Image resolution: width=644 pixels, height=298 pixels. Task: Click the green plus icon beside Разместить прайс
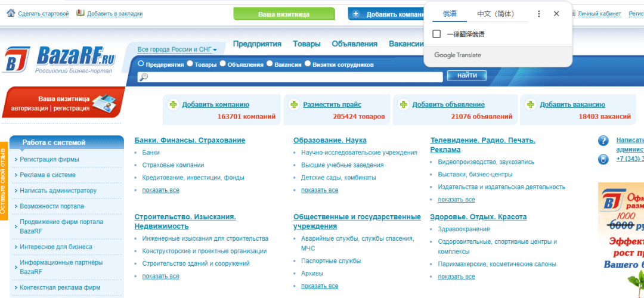point(294,104)
